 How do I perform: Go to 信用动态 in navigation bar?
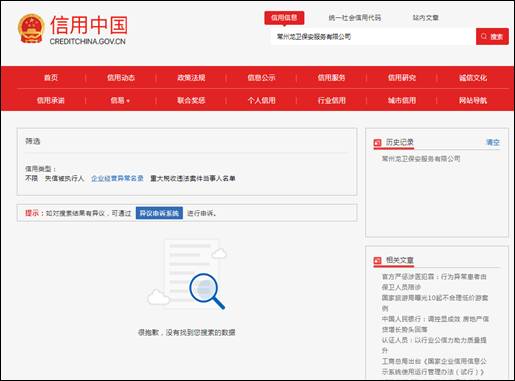click(121, 78)
